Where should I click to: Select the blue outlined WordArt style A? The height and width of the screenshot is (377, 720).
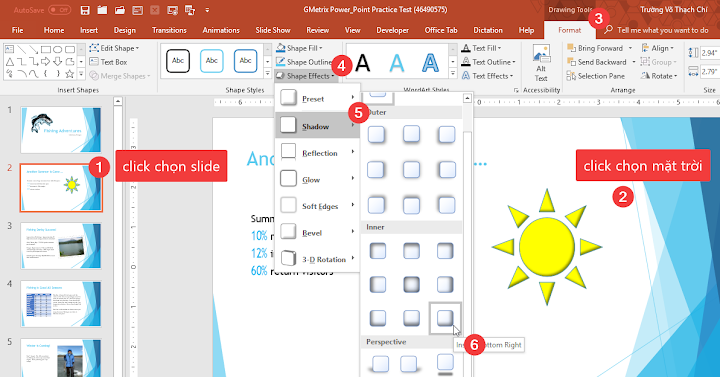point(430,62)
